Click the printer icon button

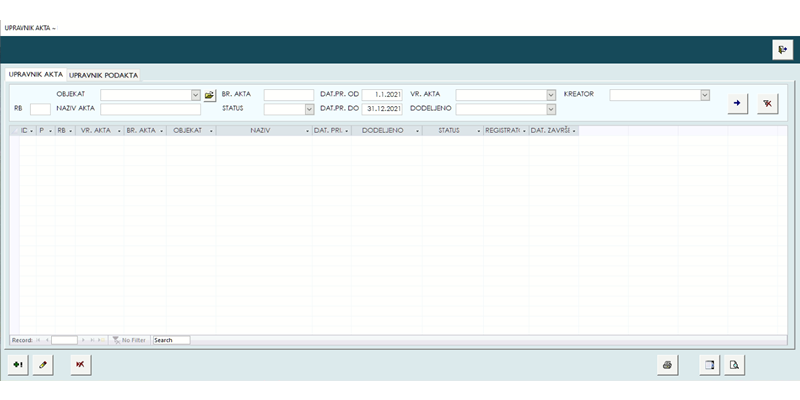666,365
